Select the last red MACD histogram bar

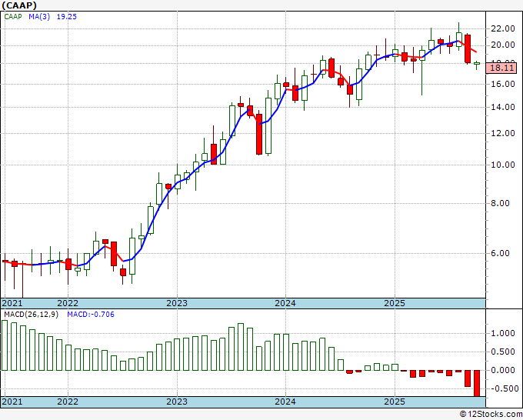point(477,383)
